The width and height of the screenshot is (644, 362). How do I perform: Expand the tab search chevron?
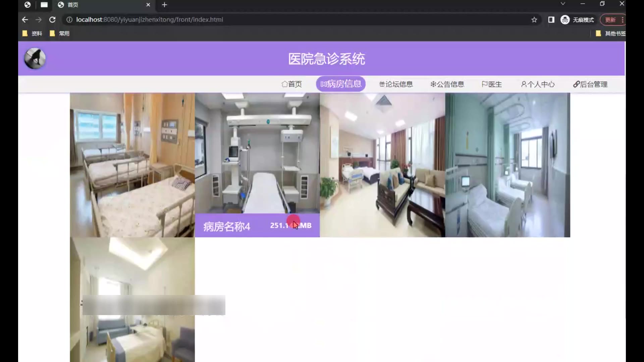[563, 4]
